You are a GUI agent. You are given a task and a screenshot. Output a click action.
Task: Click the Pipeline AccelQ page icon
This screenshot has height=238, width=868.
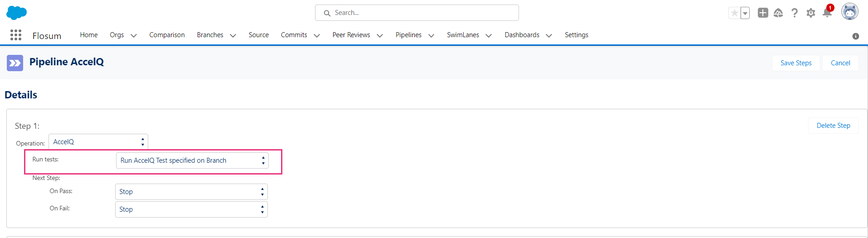coord(15,63)
